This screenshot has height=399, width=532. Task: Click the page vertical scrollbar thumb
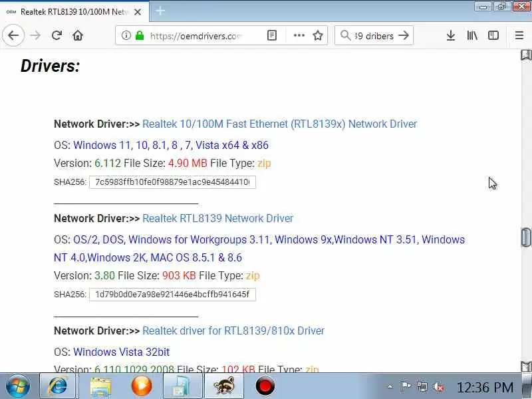[x=525, y=237]
